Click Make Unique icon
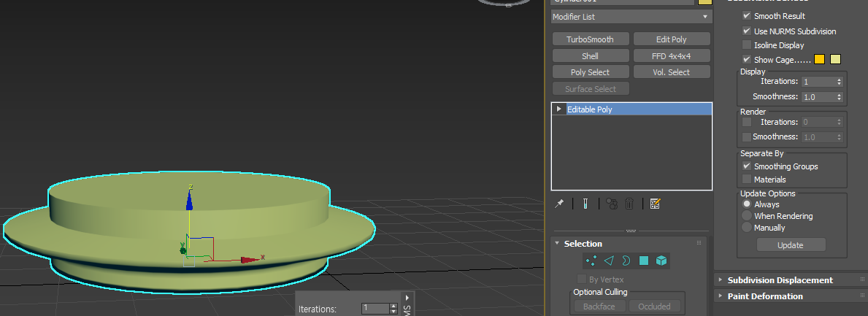Image resolution: width=868 pixels, height=316 pixels. click(x=612, y=204)
